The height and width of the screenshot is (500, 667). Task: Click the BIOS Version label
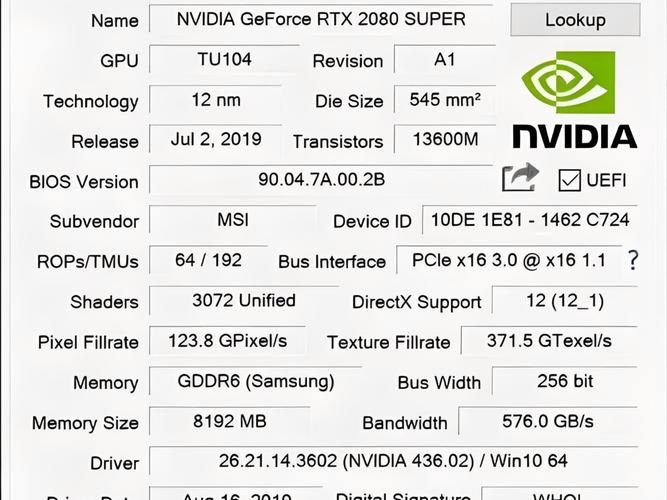pyautogui.click(x=84, y=182)
